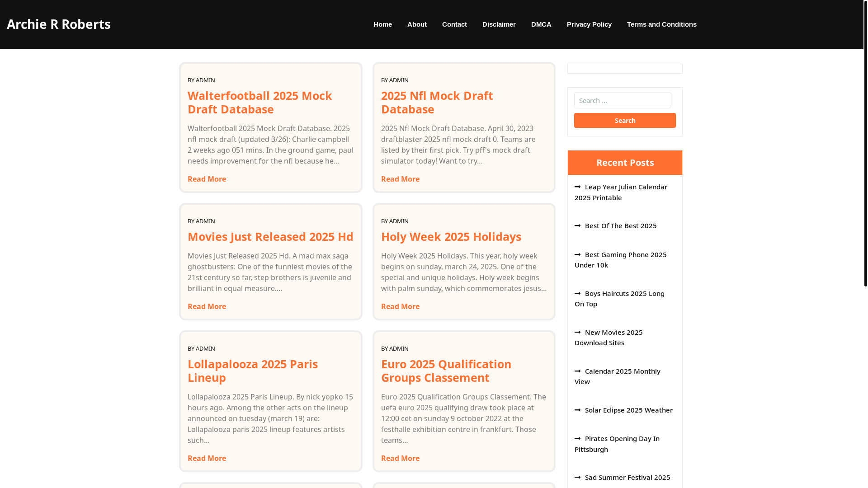The image size is (868, 488).
Task: Click ADMIN author on Lollapalooza post
Action: point(205,348)
